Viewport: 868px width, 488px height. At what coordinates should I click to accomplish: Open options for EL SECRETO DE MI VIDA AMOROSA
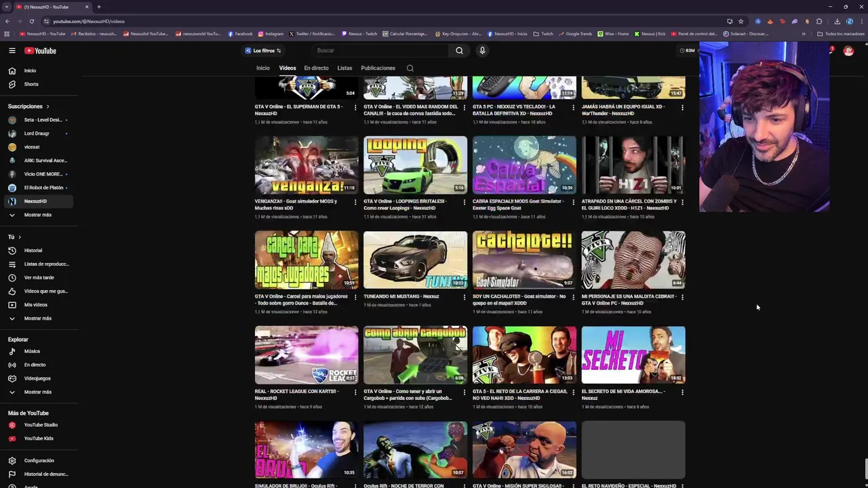click(682, 392)
